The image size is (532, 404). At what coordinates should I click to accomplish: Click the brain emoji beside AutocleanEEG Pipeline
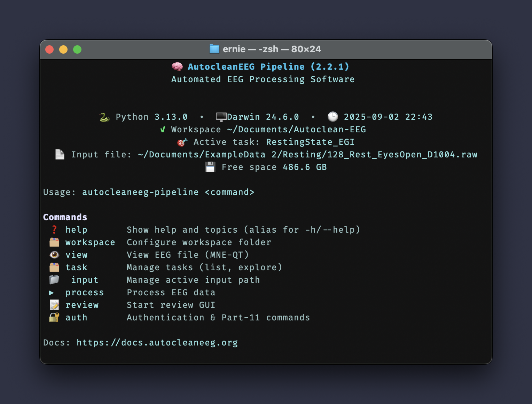pyautogui.click(x=177, y=67)
